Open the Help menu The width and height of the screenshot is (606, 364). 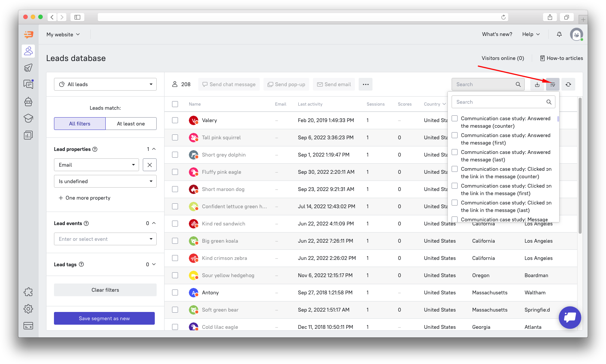(531, 34)
